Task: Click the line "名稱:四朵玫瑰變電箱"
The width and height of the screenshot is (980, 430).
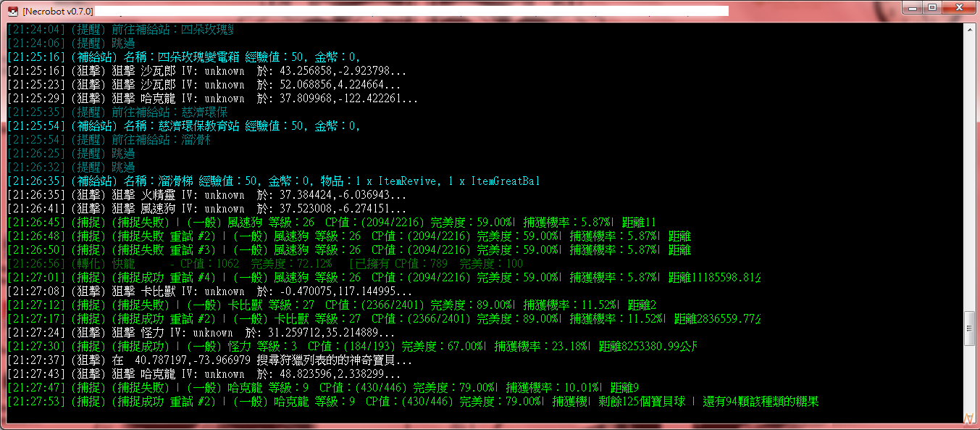Action: coord(184,57)
